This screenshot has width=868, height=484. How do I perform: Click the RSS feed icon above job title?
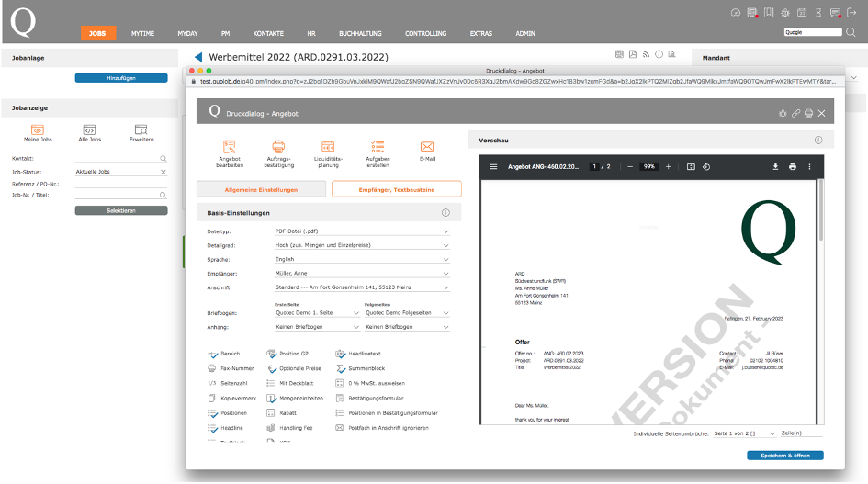(x=646, y=54)
